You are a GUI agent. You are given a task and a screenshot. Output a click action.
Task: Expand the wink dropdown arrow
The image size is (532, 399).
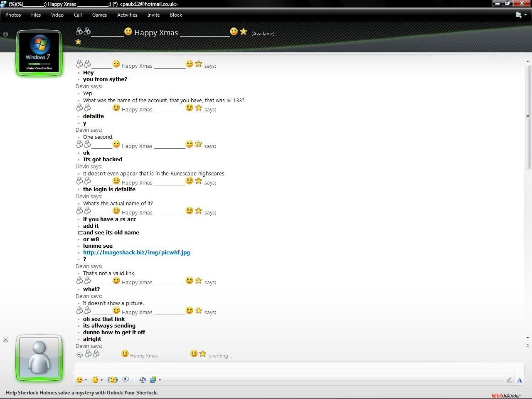tap(101, 380)
